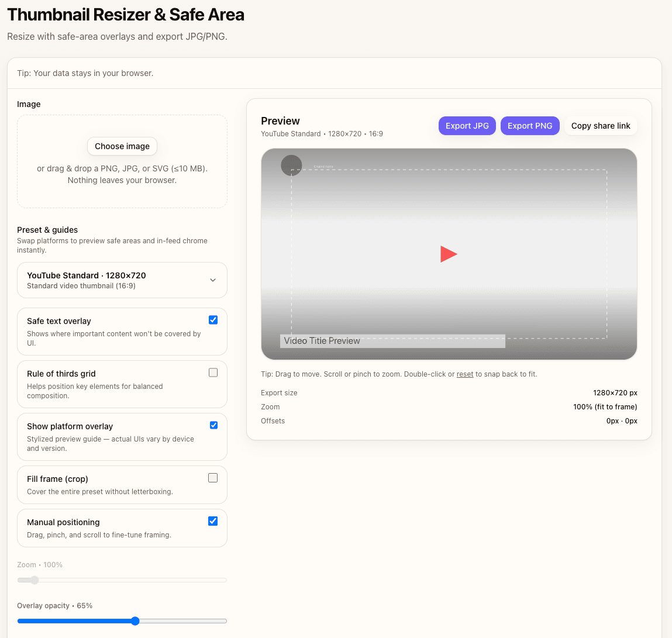Select the channel avatar circle in preview
The height and width of the screenshot is (638, 672).
291,165
